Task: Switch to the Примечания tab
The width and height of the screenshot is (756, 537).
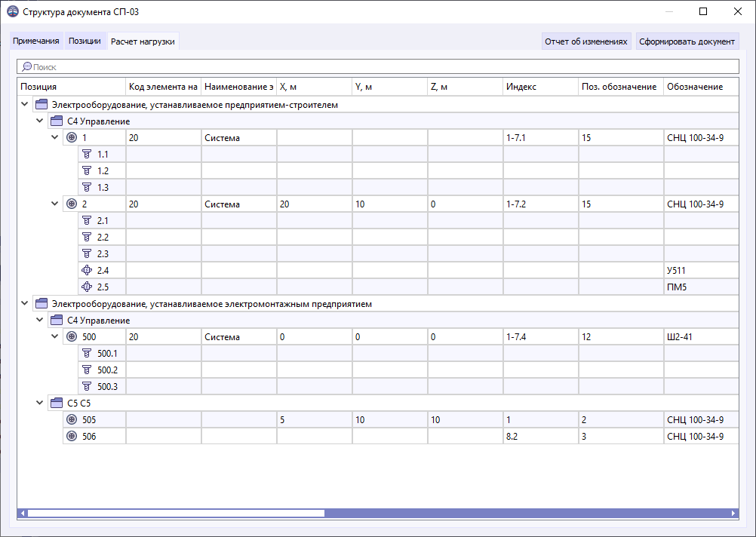Action: point(35,41)
